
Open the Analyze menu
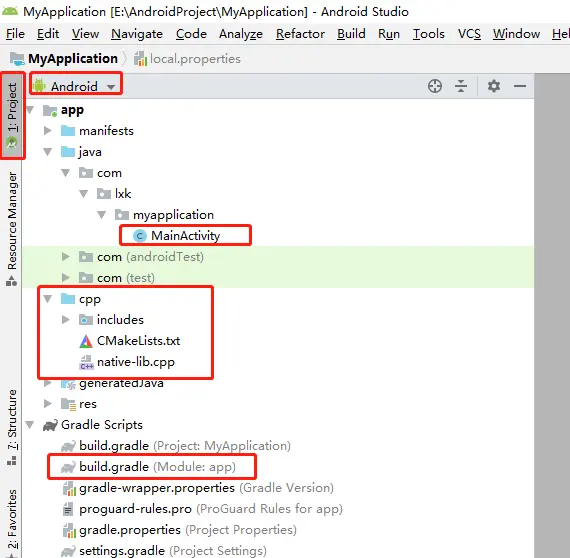(x=241, y=34)
